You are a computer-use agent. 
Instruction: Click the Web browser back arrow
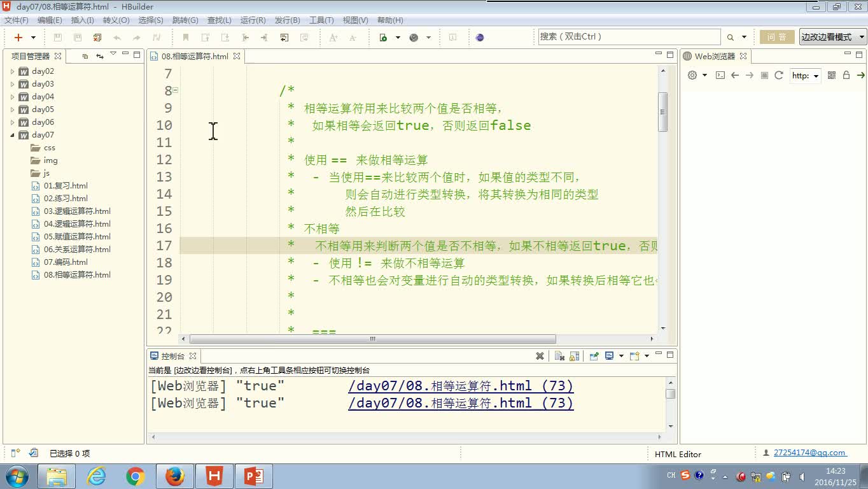pos(735,75)
